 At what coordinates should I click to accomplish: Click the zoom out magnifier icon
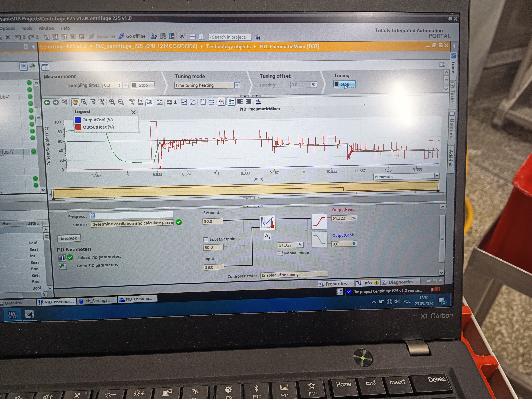[121, 102]
